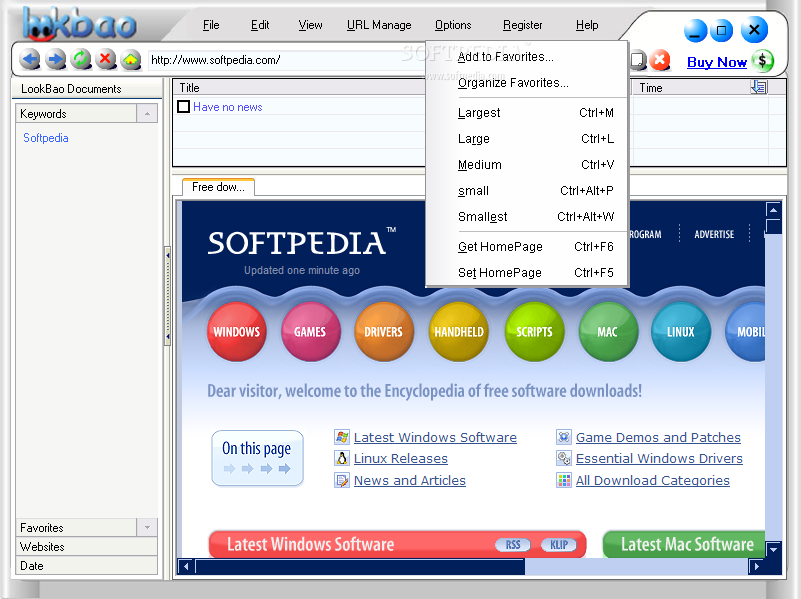Click the green dollar sign icon

point(762,61)
